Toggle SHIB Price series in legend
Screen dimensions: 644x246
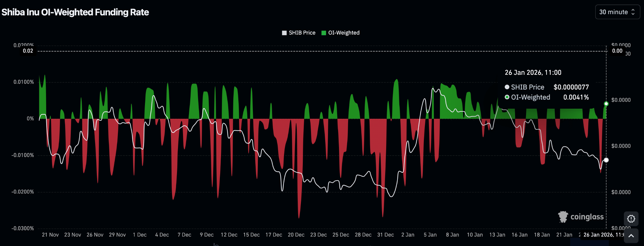click(x=302, y=33)
